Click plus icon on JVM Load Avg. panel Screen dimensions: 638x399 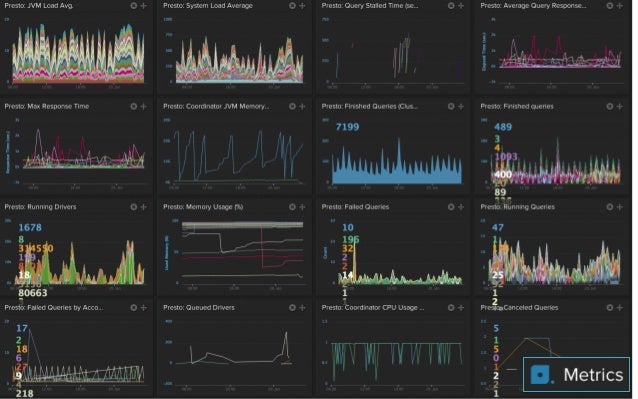click(x=144, y=6)
